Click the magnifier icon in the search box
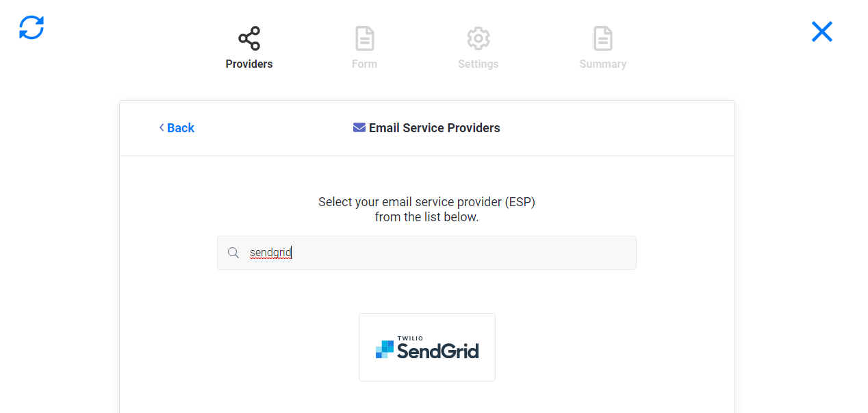This screenshot has width=868, height=413. [x=233, y=253]
